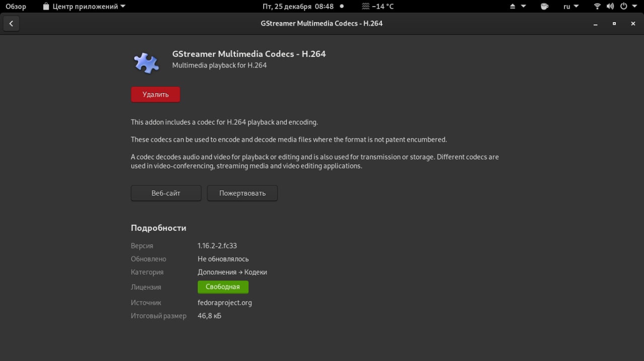Image resolution: width=644 pixels, height=361 pixels.
Task: Click the Подробности heading
Action: 158,228
